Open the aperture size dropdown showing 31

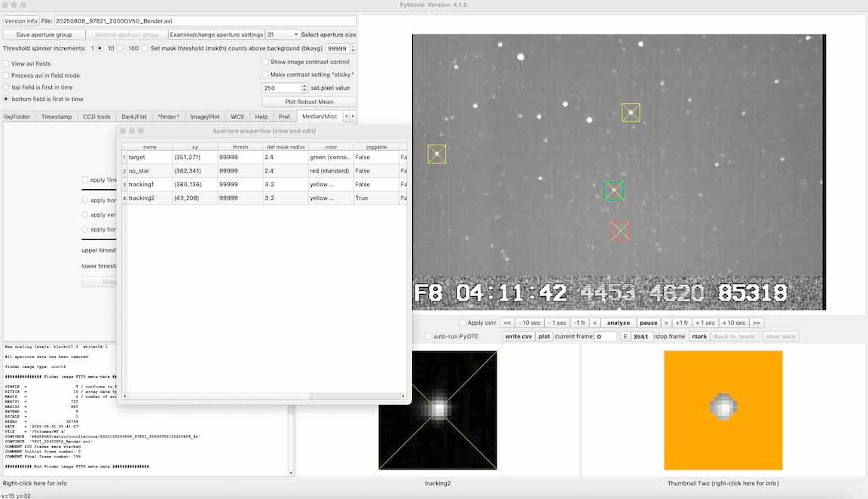coord(282,35)
